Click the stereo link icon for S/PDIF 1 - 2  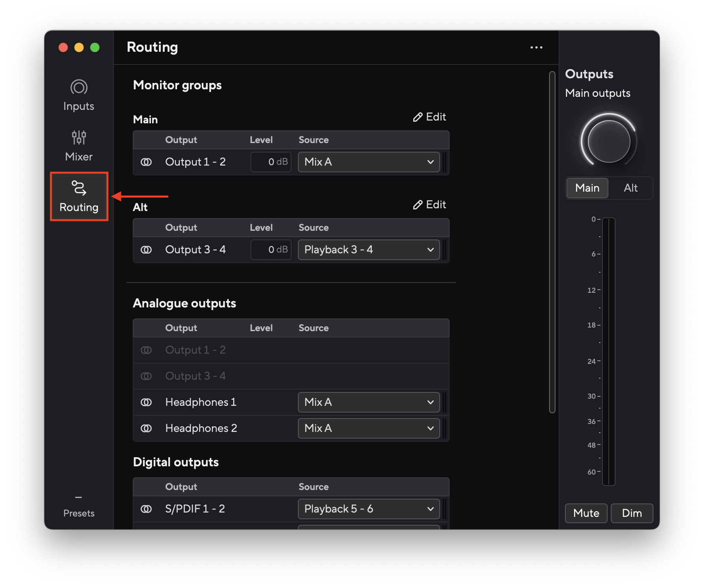(x=147, y=509)
